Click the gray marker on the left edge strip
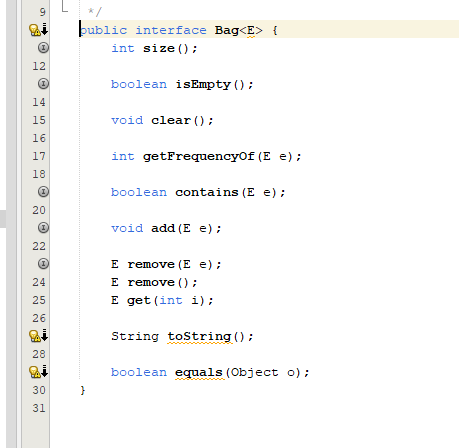 (3, 219)
